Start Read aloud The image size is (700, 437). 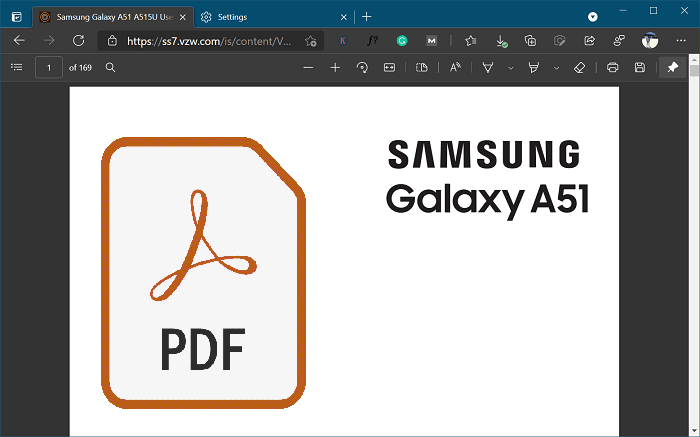455,68
